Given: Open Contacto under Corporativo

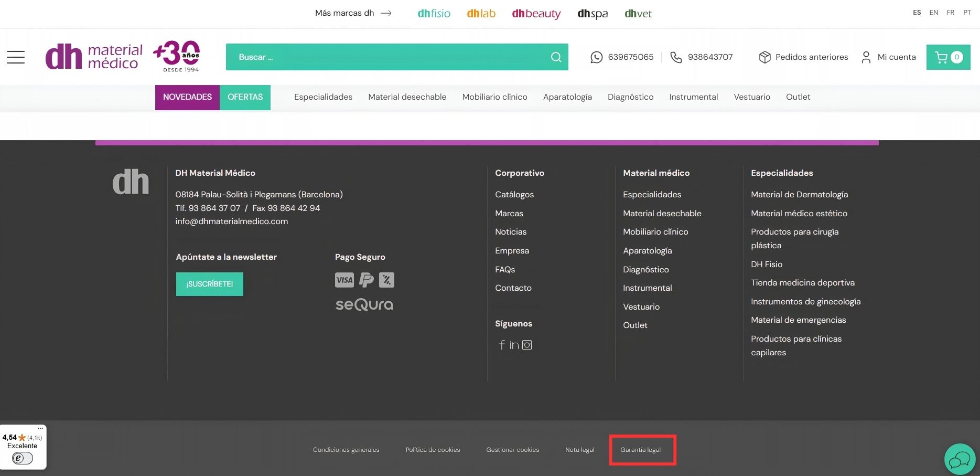Looking at the screenshot, I should pyautogui.click(x=513, y=288).
